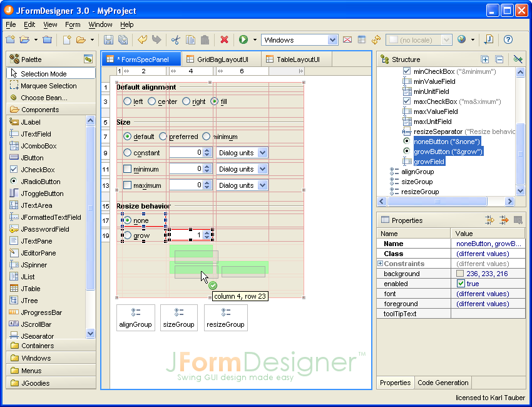Click the toolTipText property value cell
This screenshot has width=532, height=407.
pyautogui.click(x=488, y=314)
